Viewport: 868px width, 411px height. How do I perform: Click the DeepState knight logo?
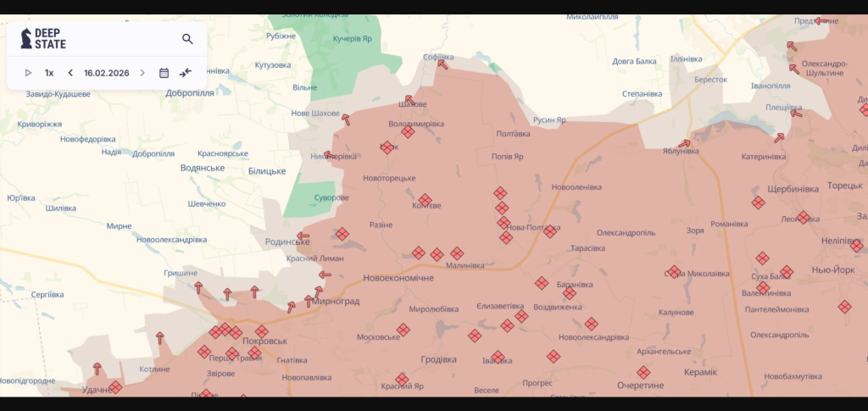click(x=26, y=38)
